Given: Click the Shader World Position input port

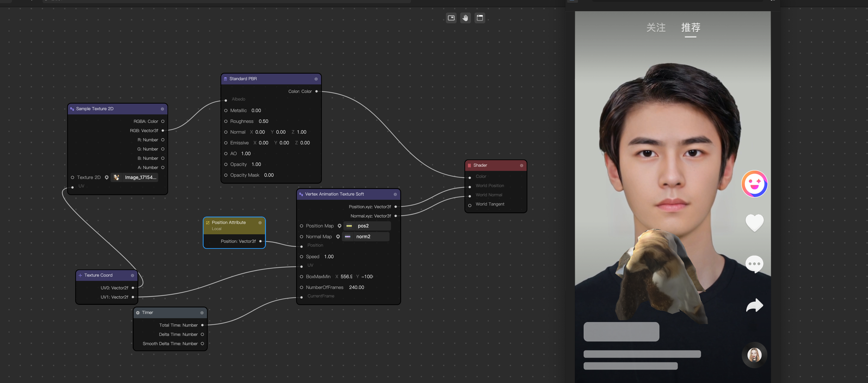Looking at the screenshot, I should coord(470,187).
